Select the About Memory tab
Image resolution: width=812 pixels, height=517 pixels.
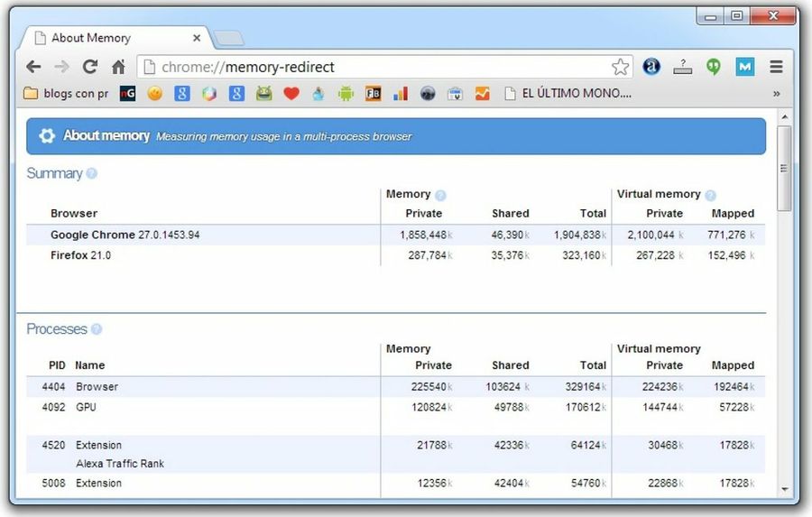[108, 38]
